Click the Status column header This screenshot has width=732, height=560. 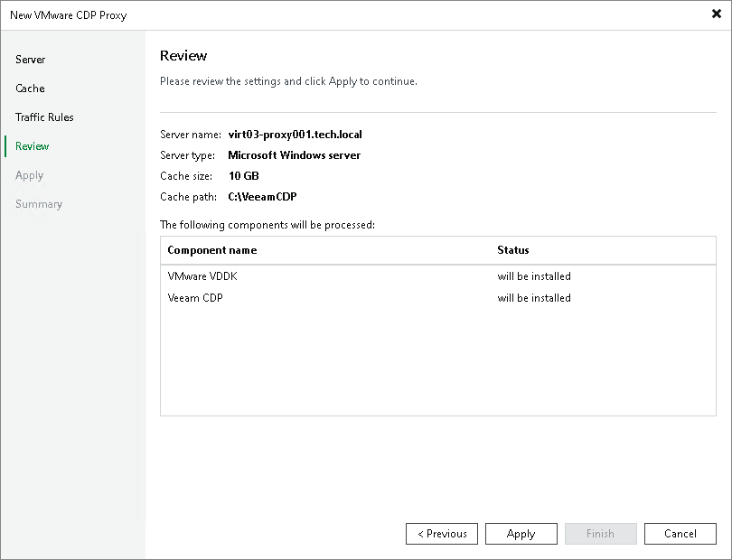513,250
